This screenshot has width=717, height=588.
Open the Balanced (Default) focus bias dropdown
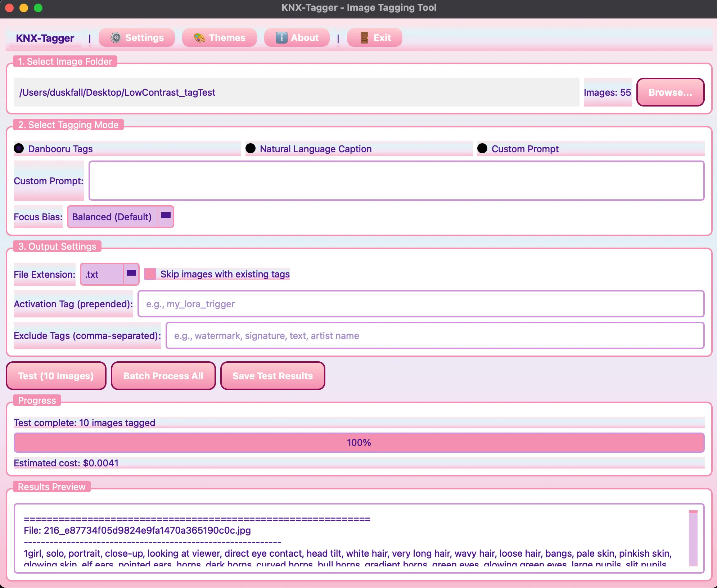(112, 217)
